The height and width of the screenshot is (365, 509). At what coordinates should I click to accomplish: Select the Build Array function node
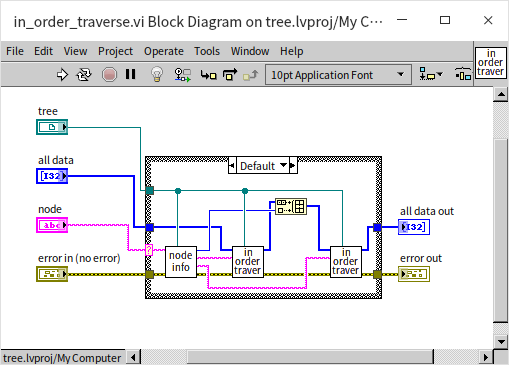click(291, 206)
